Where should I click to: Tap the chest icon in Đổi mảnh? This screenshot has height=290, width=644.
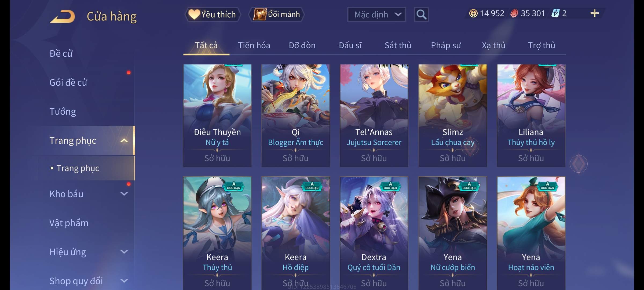260,14
